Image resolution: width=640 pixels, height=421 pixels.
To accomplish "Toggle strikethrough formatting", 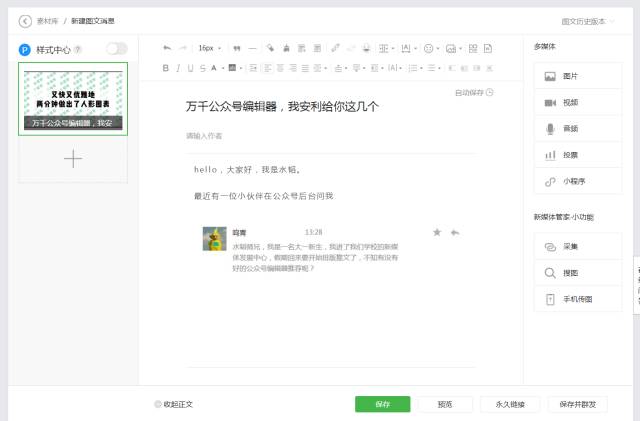I will pos(203,68).
